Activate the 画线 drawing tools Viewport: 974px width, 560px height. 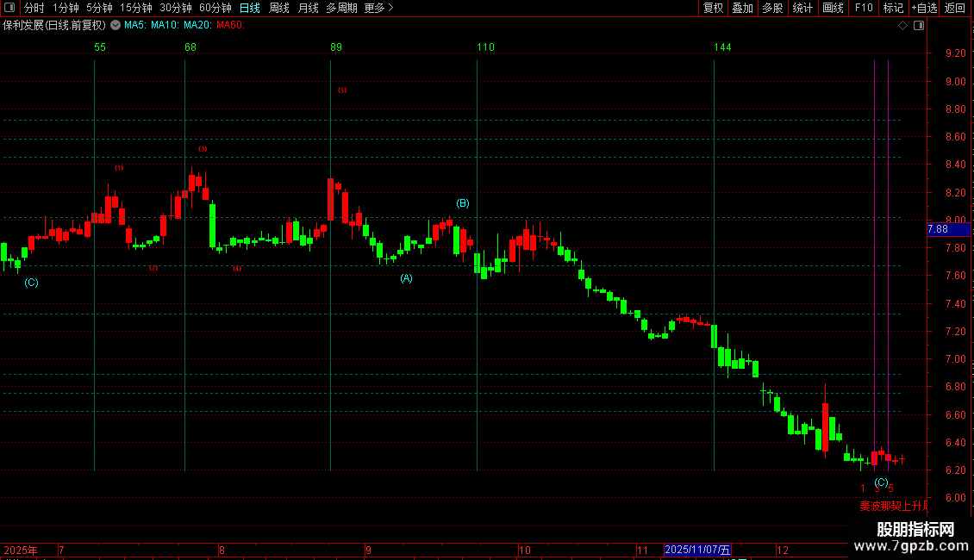click(x=833, y=8)
